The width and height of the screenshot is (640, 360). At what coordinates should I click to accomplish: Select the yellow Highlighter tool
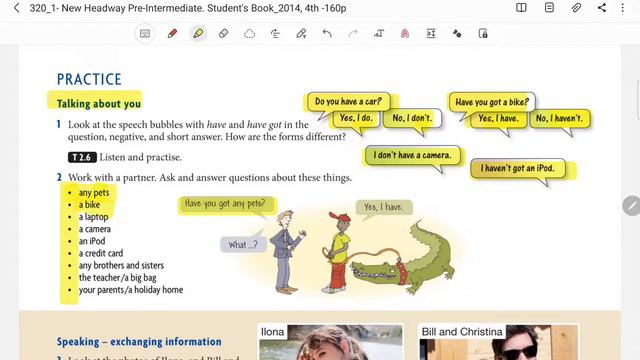click(198, 33)
